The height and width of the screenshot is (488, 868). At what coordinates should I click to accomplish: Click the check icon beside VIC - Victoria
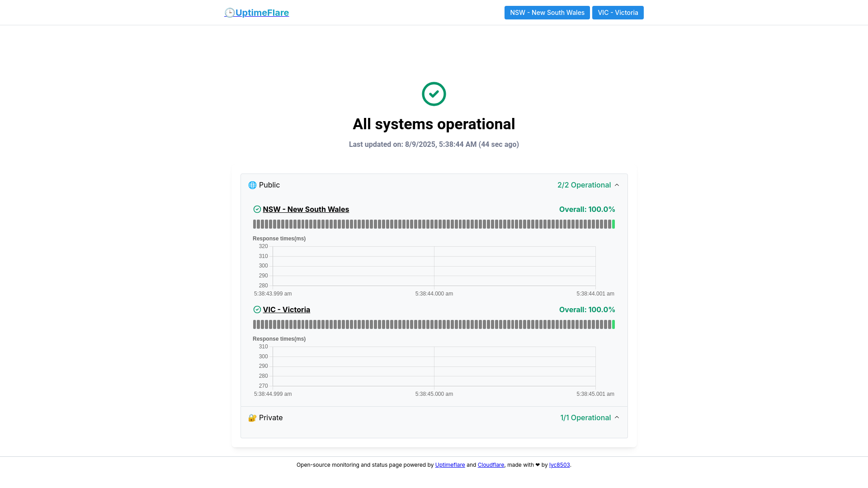(x=257, y=310)
